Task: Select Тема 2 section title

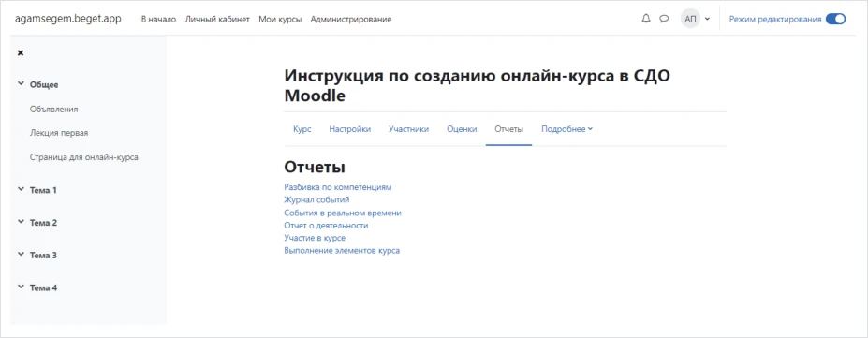Action: tap(43, 223)
